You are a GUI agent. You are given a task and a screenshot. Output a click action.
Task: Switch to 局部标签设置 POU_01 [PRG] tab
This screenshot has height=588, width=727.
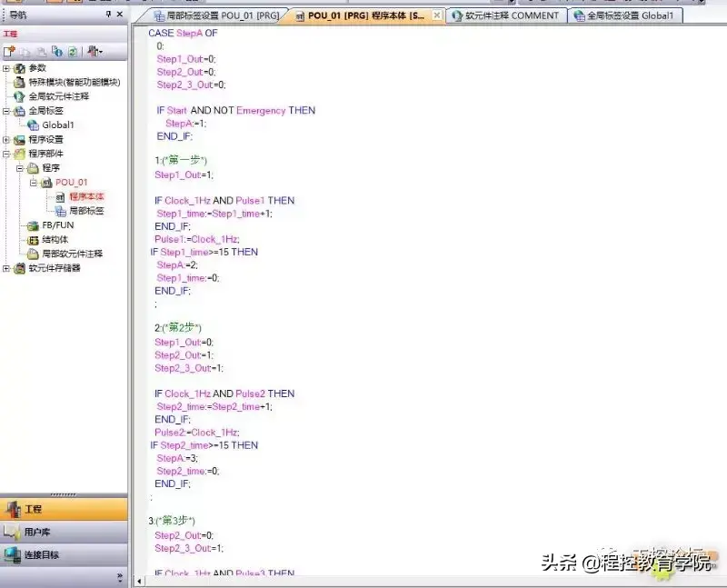click(216, 15)
